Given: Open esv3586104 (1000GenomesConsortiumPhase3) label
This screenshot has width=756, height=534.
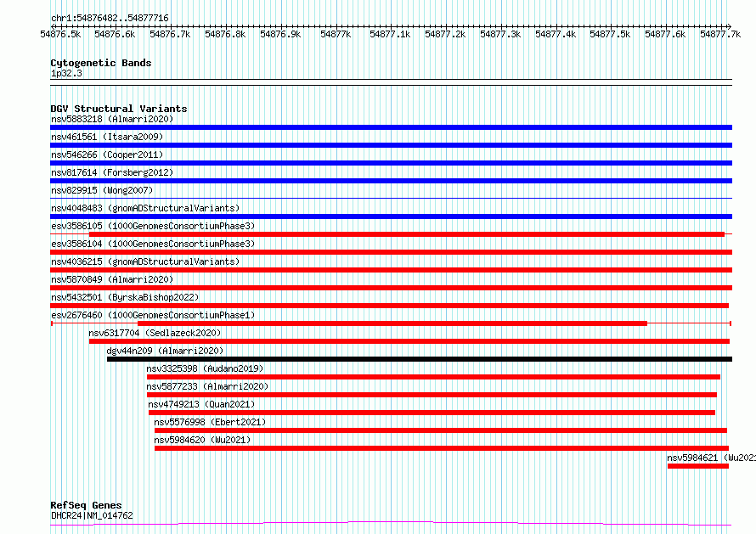Looking at the screenshot, I should tap(153, 244).
